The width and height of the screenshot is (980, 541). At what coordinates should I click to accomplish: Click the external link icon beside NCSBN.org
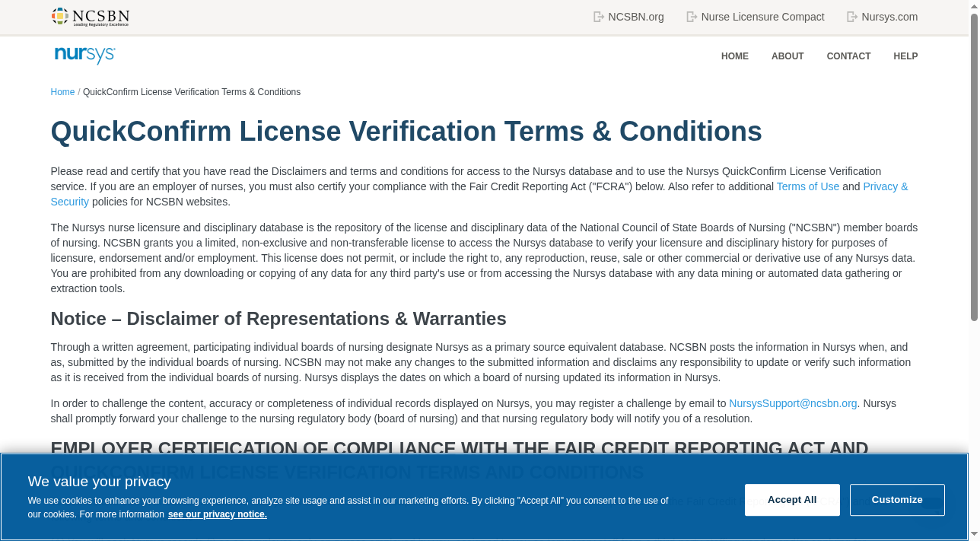pyautogui.click(x=599, y=17)
